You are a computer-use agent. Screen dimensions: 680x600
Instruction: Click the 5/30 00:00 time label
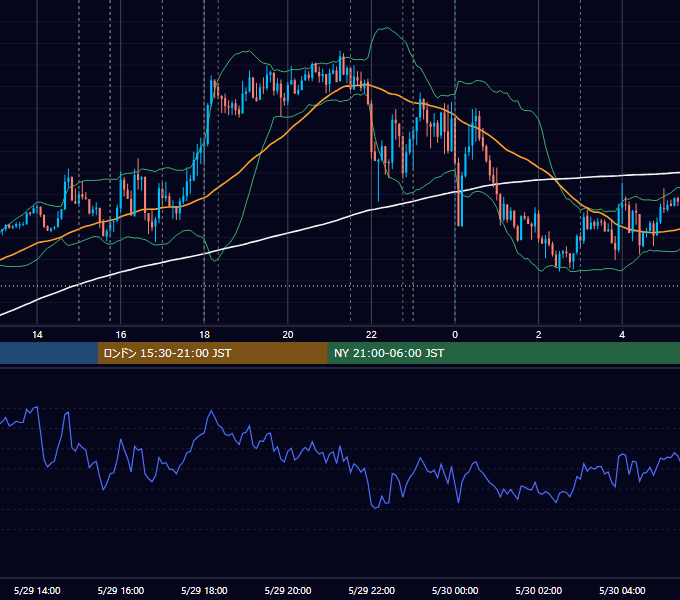pos(455,590)
